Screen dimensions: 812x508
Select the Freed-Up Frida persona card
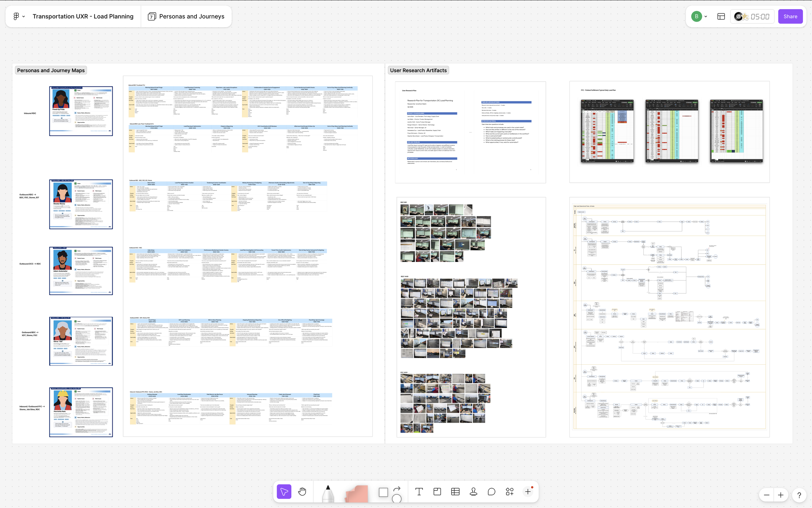[81, 111]
